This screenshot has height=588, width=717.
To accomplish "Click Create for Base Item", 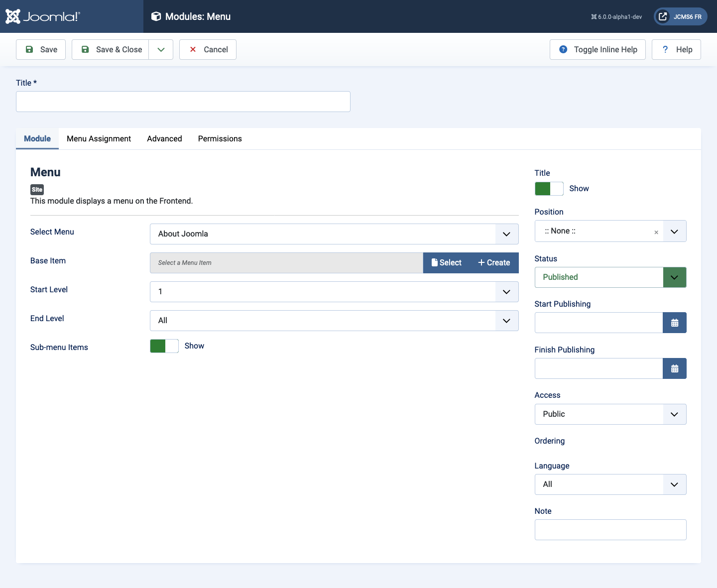I will (x=494, y=263).
